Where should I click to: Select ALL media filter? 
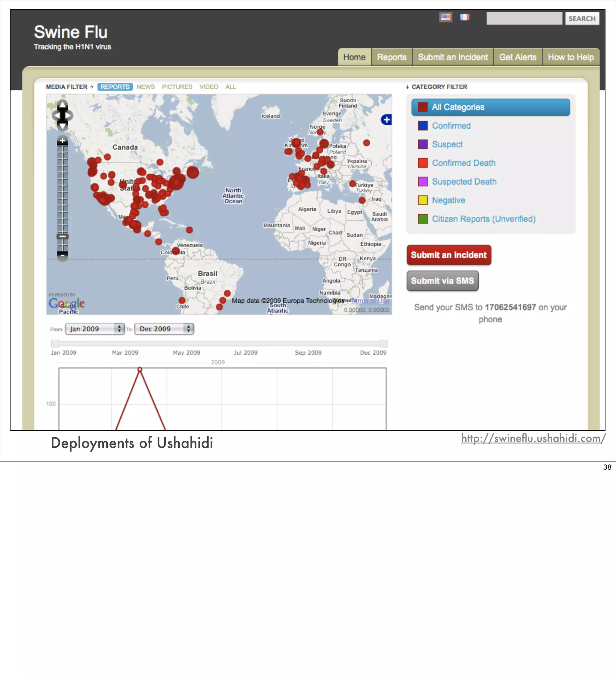[x=230, y=87]
